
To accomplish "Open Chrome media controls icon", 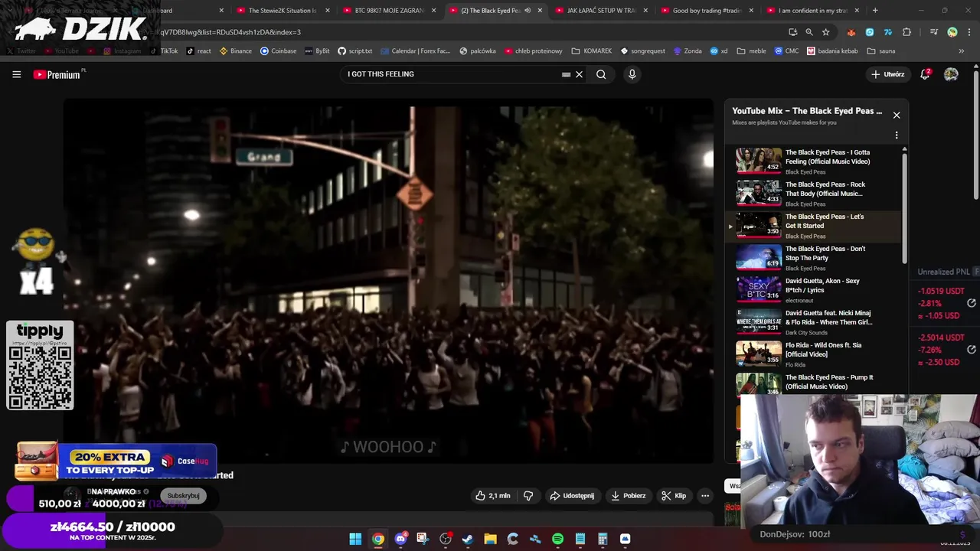I will pyautogui.click(x=934, y=32).
